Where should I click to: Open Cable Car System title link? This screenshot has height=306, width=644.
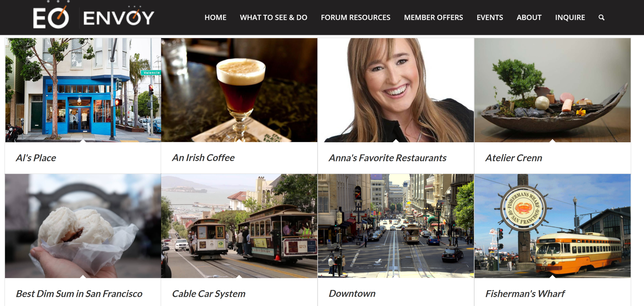point(209,294)
